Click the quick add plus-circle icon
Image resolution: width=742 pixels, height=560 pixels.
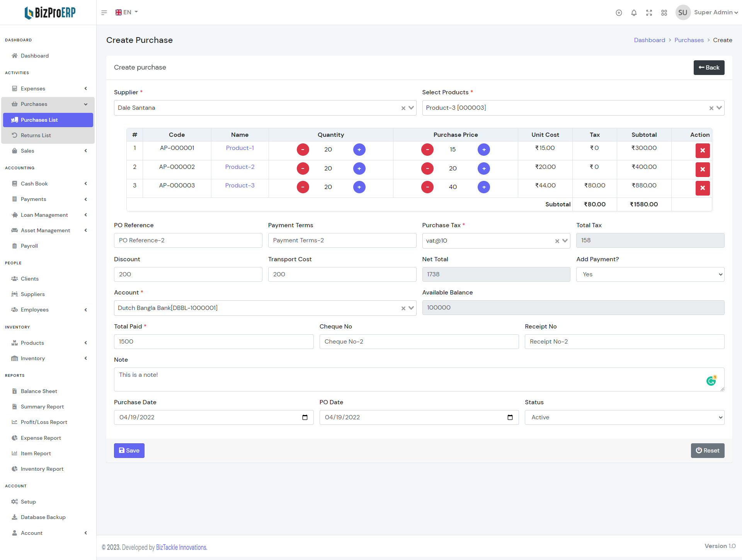click(x=619, y=13)
